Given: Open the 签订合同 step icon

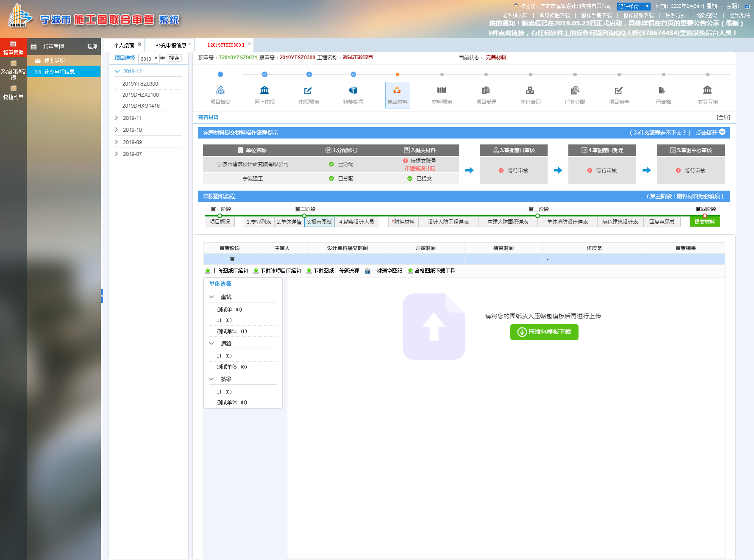Looking at the screenshot, I should coord(530,91).
